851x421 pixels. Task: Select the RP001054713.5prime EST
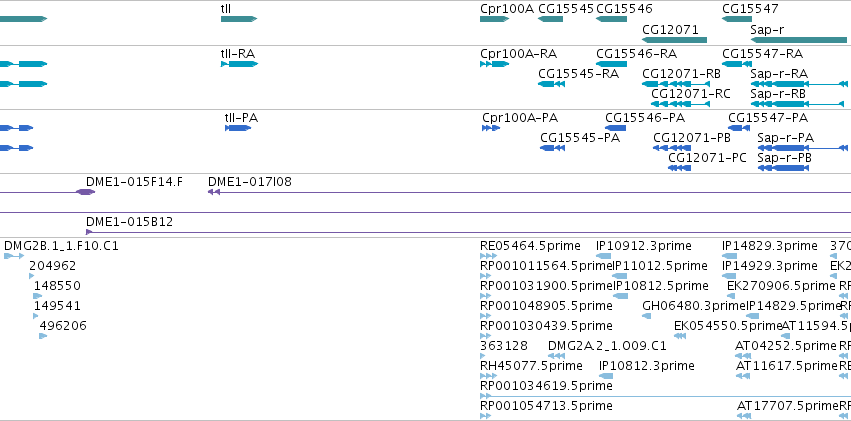[486, 416]
